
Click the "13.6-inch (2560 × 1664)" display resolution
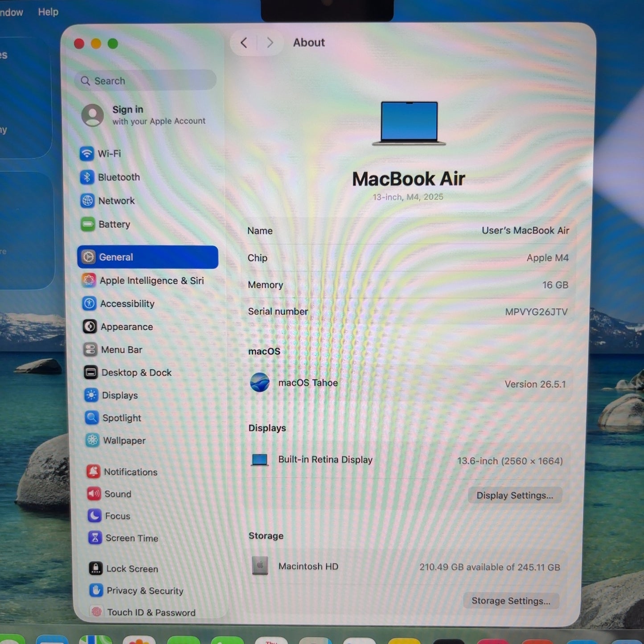[x=510, y=461]
